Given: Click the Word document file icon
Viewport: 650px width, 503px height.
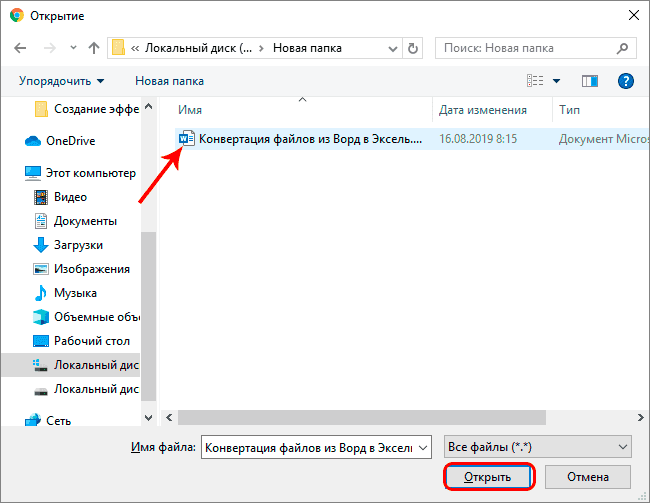Looking at the screenshot, I should tap(186, 139).
